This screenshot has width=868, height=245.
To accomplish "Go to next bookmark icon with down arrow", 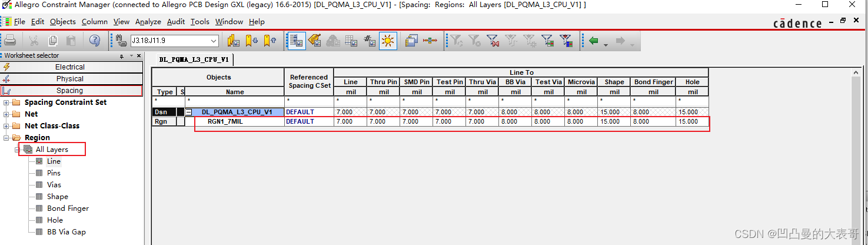I will tap(252, 41).
